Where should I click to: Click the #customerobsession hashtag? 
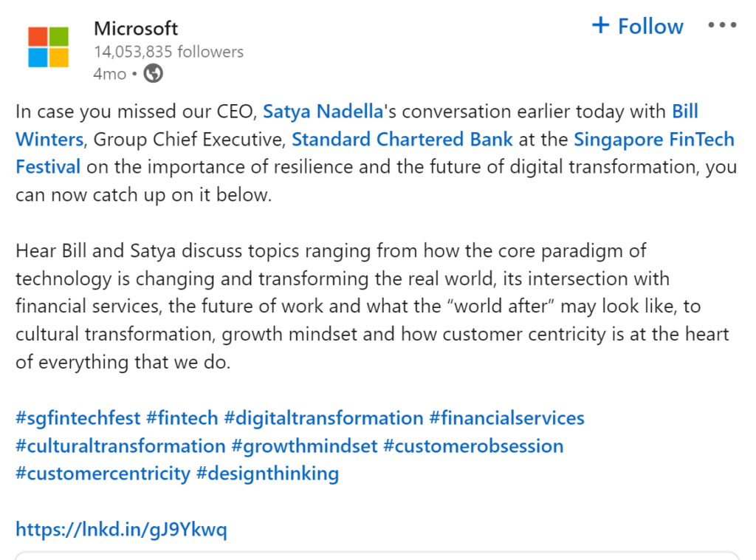coord(473,445)
